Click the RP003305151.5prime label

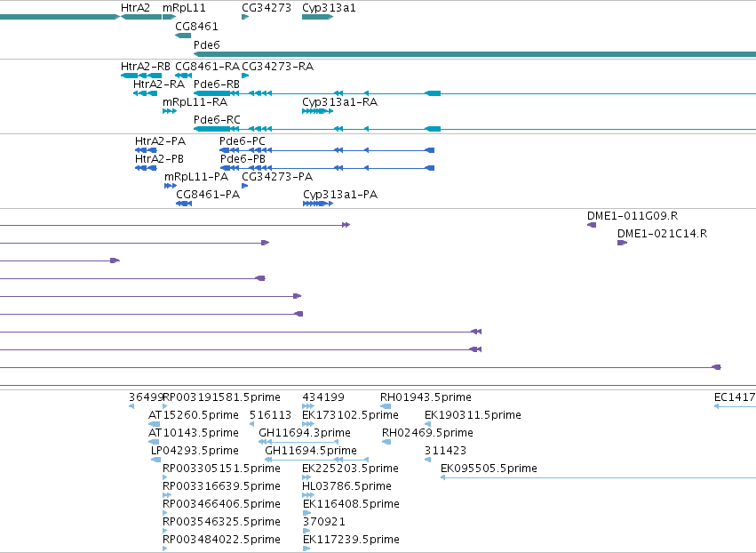(221, 469)
